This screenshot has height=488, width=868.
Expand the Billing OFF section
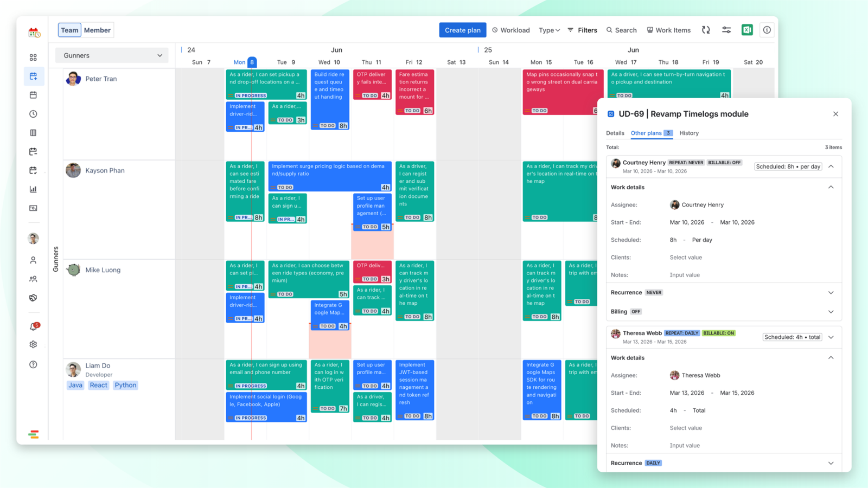tap(831, 312)
